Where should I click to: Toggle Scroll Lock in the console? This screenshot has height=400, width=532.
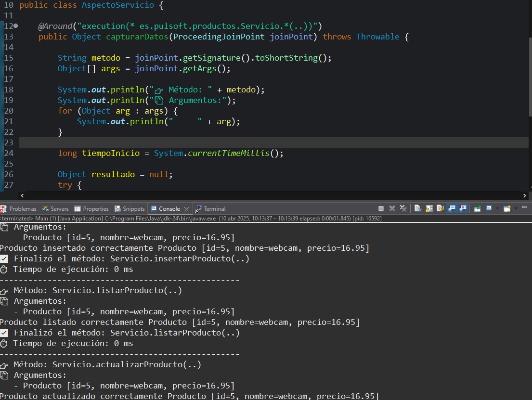pos(428,209)
